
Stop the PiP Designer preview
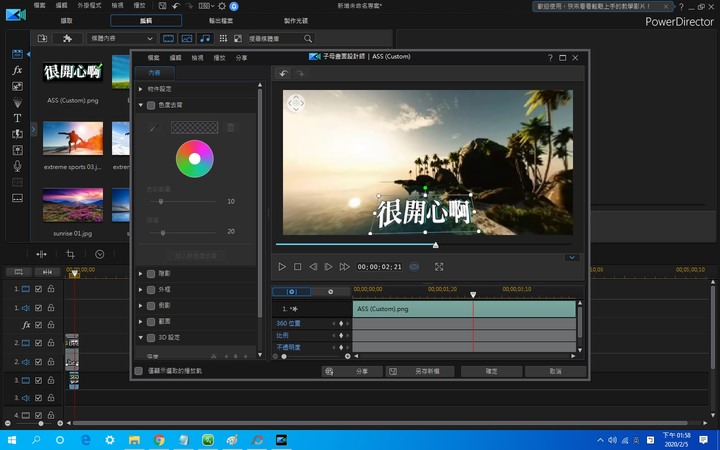pos(298,267)
